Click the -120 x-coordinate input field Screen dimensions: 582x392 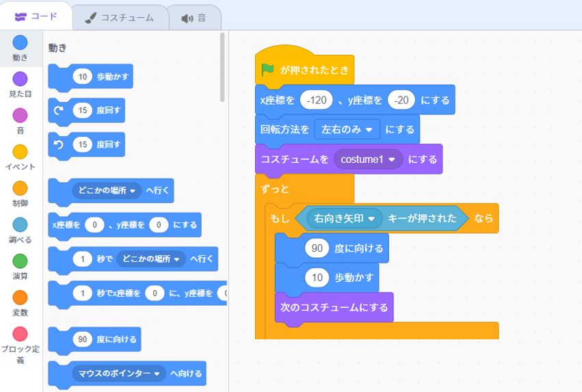317,100
